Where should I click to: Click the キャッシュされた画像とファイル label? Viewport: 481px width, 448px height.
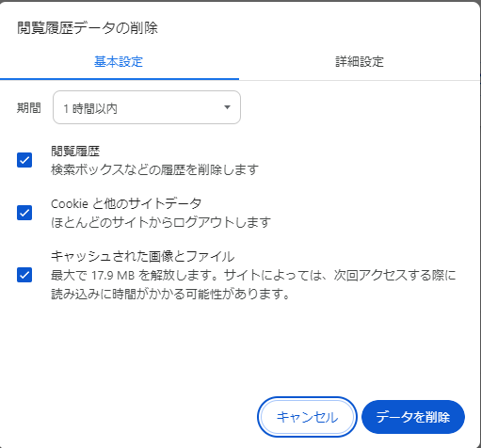[143, 256]
